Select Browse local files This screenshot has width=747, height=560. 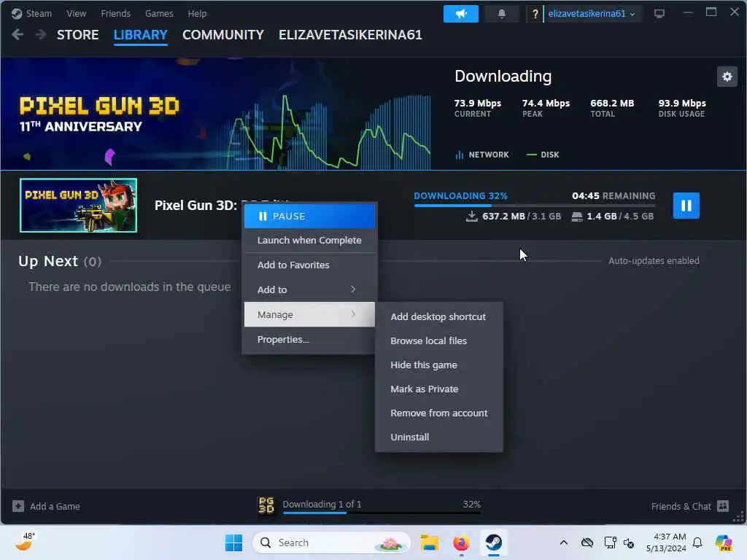click(x=438, y=341)
